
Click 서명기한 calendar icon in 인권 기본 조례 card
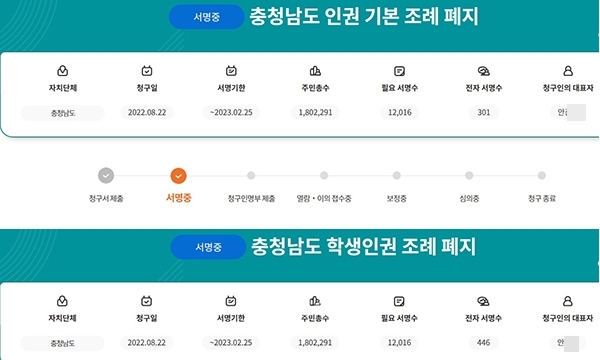[231, 71]
